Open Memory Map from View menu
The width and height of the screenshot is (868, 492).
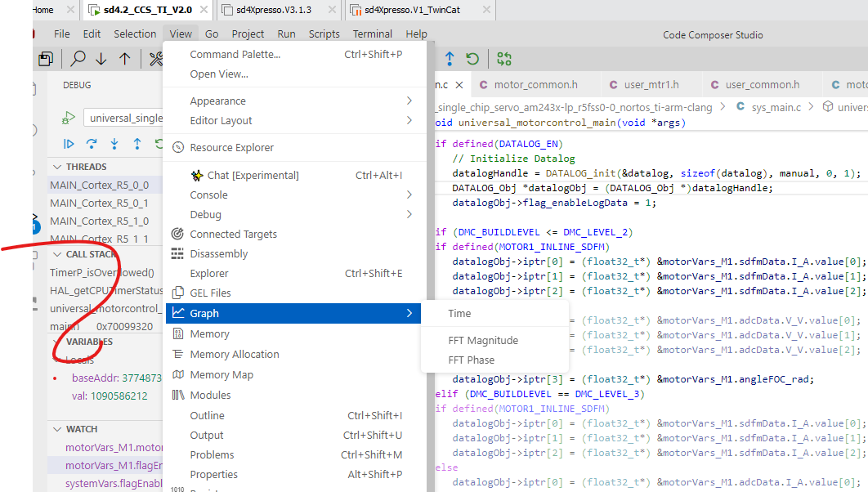click(221, 374)
